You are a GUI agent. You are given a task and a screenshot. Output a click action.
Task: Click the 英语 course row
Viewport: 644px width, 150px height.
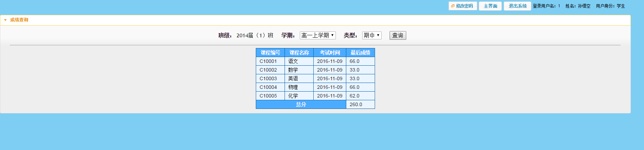299,78
